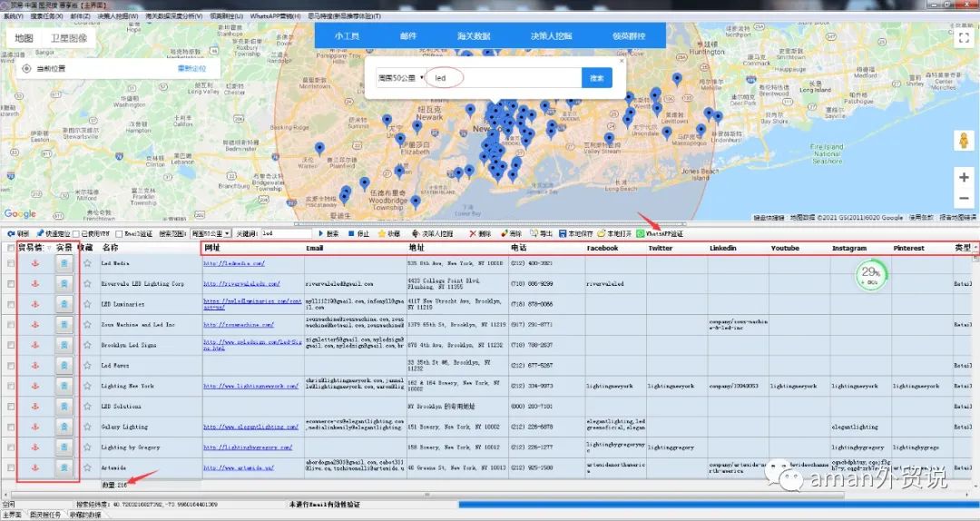Open the Customs Data Deep Analysis menu
The image size is (980, 521).
tap(173, 16)
